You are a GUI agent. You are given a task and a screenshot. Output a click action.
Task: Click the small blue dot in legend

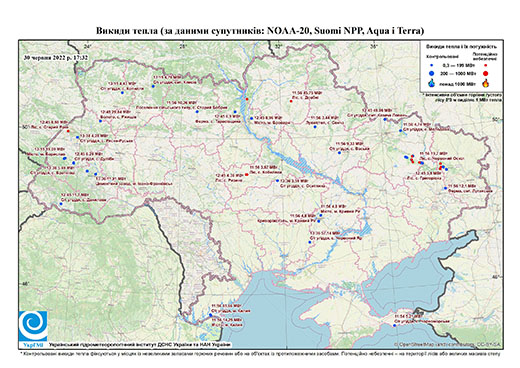click(432, 65)
